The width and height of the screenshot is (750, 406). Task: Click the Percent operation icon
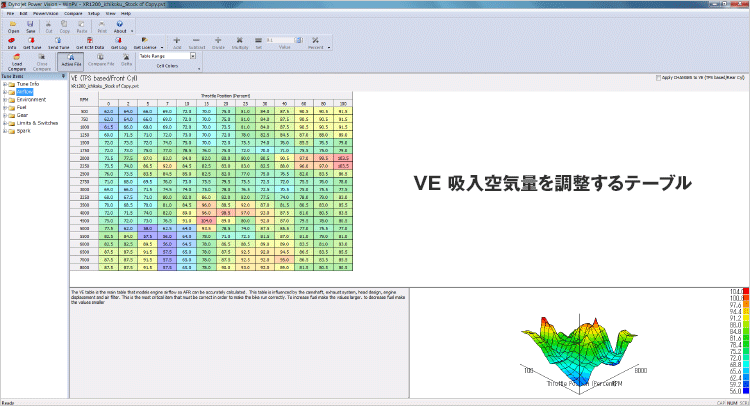tap(315, 41)
